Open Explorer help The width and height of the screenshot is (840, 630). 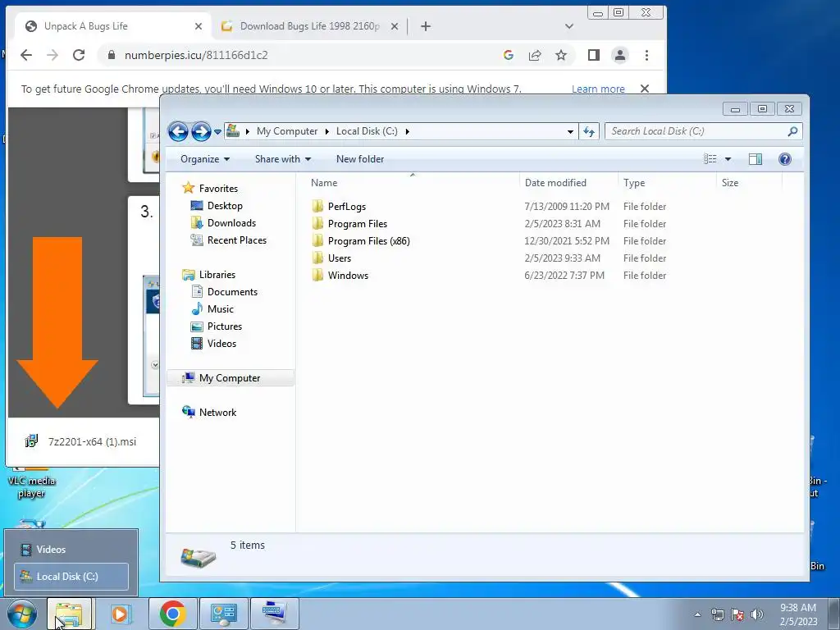(x=785, y=159)
